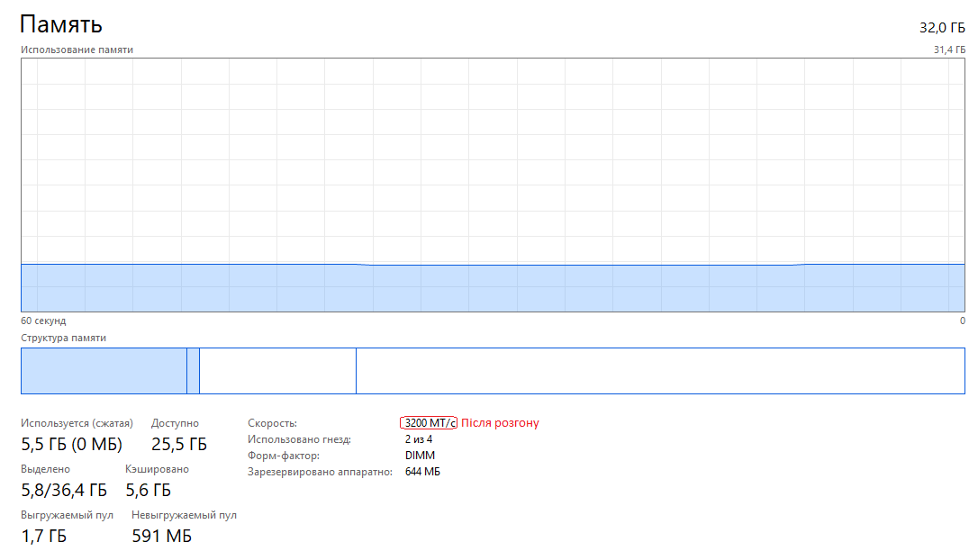This screenshot has height=560, width=978.
Task: Click the 'Скорость:' label
Action: tap(272, 423)
